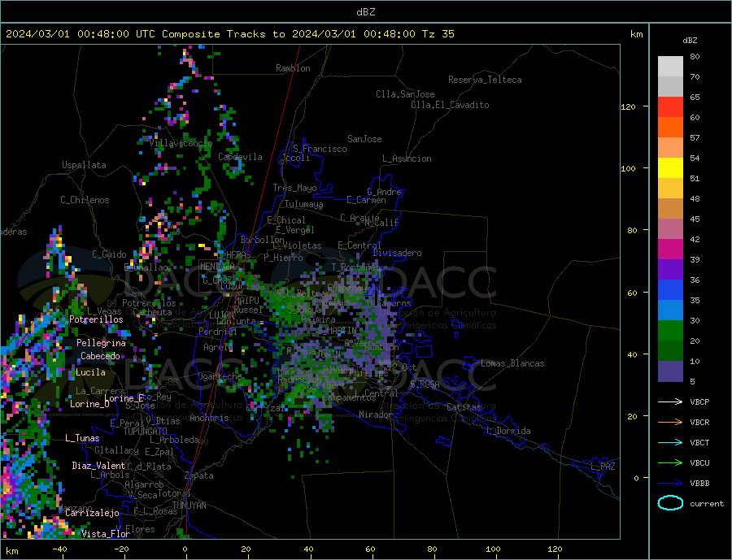Click the 'SanJose' place label
This screenshot has height=560, width=732.
pos(364,139)
